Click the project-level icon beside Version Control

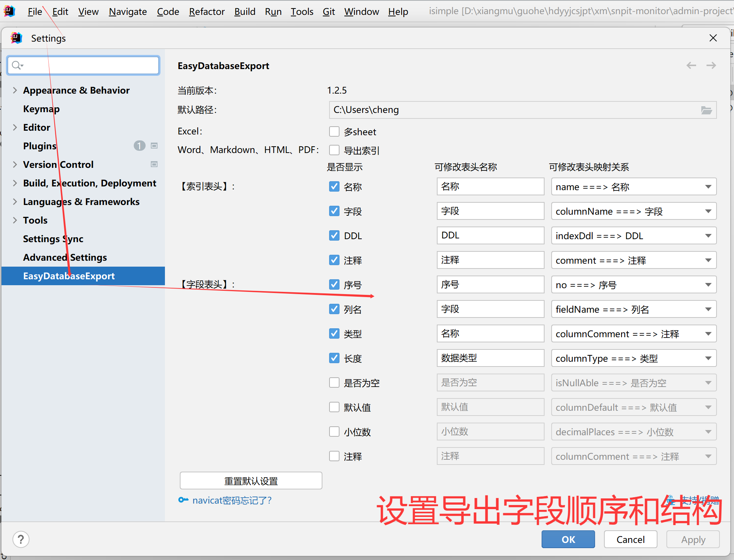click(x=154, y=164)
